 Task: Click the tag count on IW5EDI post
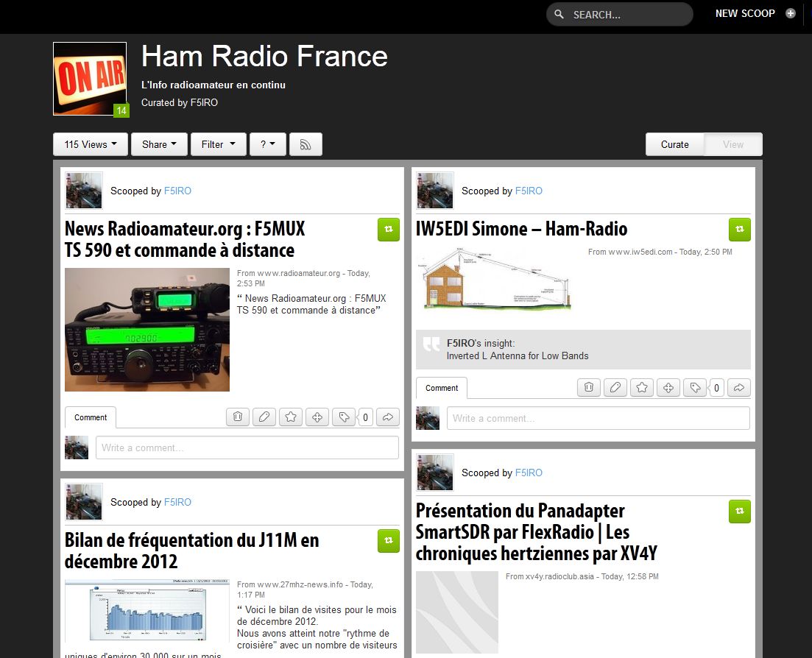(x=716, y=388)
